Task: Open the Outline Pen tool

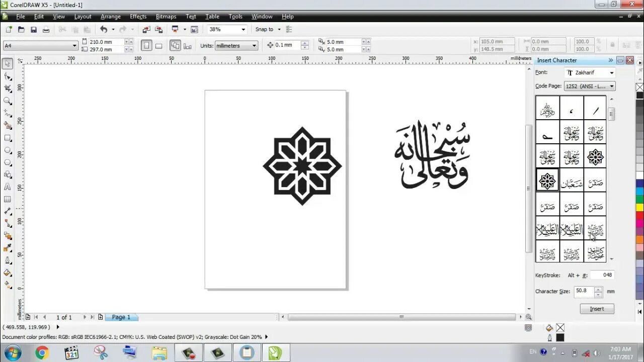Action: point(8,260)
